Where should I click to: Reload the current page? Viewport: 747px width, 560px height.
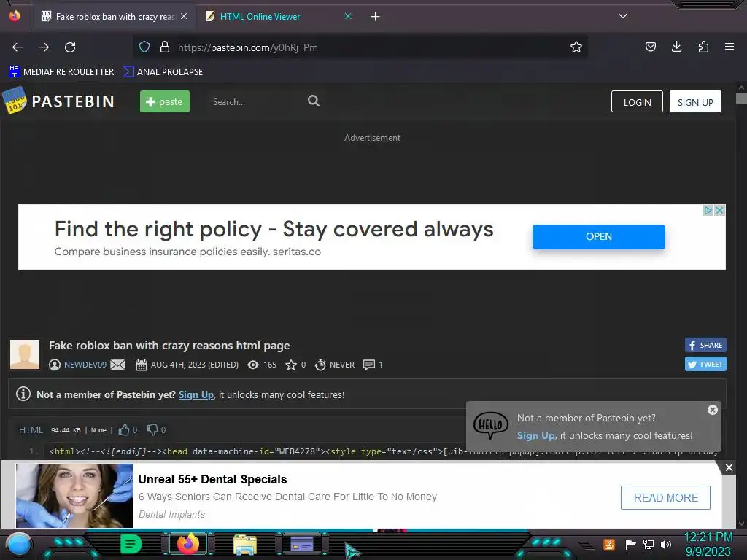(x=70, y=47)
